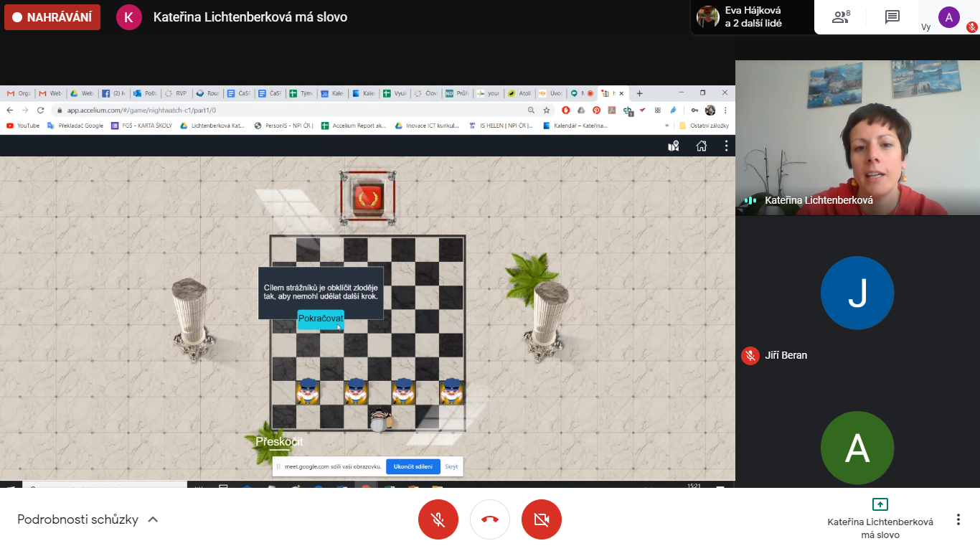Open the Ostatní záložky bookmarks folder

click(705, 126)
